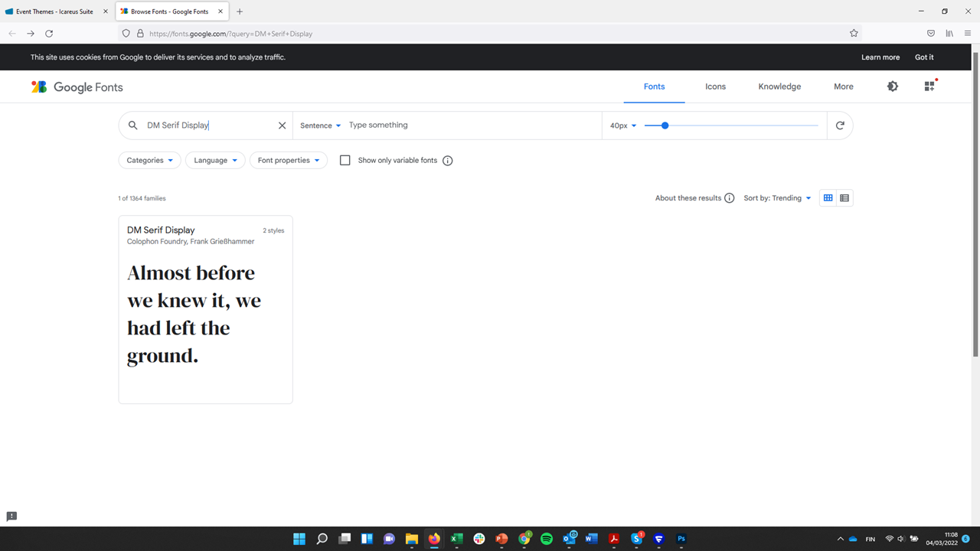Screen dimensions: 980x551
Task: Open the Google Fonts logo home
Action: click(77, 87)
